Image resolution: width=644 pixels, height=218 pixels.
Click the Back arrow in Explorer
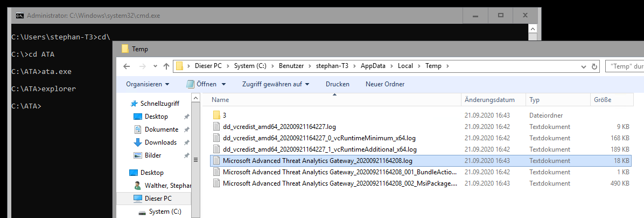[127, 66]
